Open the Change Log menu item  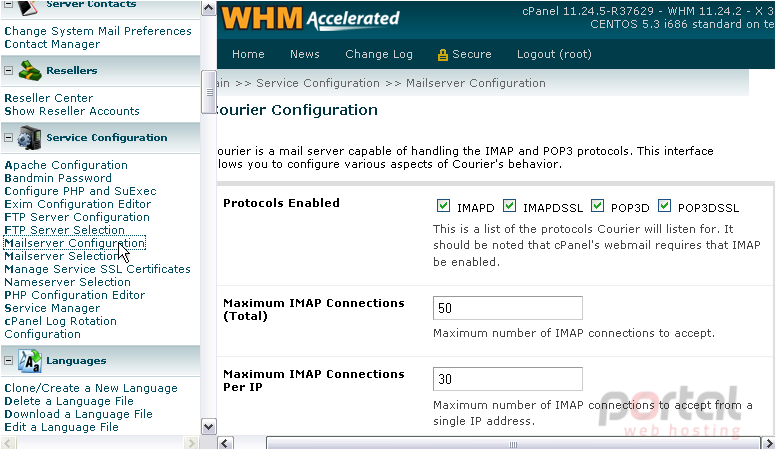[379, 54]
